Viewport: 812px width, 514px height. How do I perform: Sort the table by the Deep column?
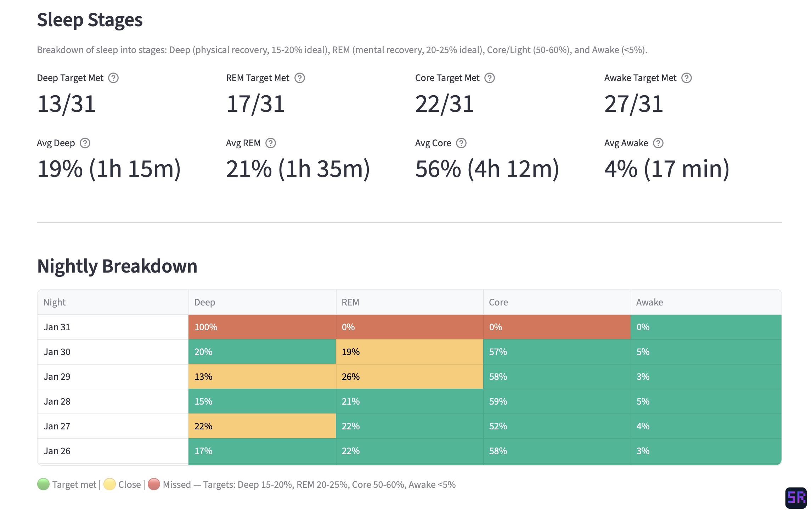coord(204,302)
